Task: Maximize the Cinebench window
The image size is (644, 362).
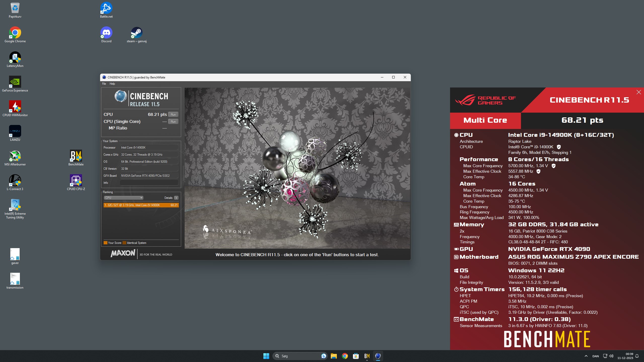Action: tap(393, 77)
